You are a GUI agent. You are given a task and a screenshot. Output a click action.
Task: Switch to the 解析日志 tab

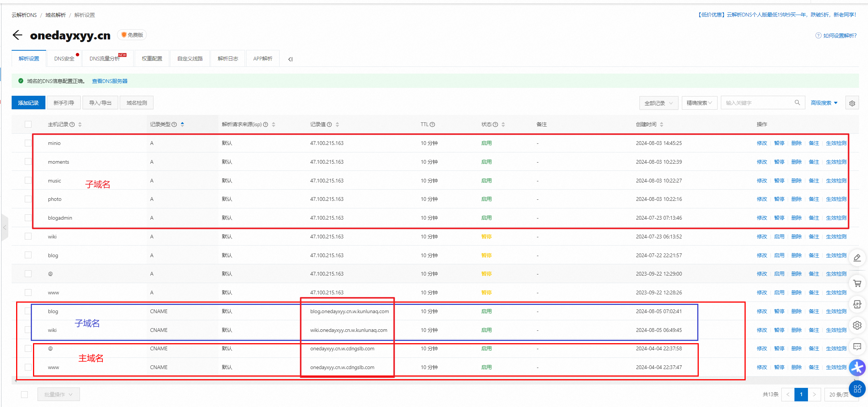[228, 59]
